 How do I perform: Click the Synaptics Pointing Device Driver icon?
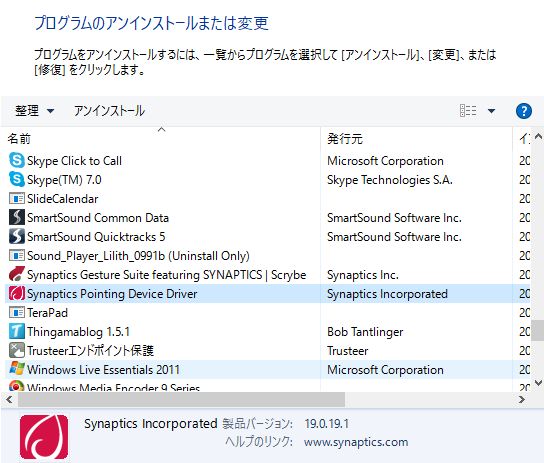point(16,293)
